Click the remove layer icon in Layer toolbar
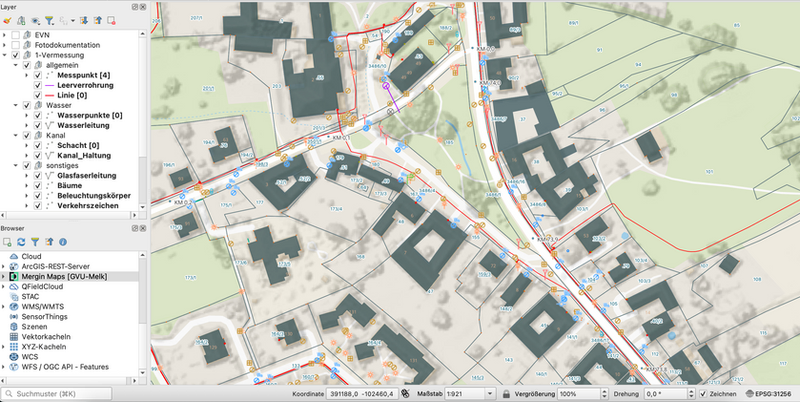Viewport: 800px width, 402px height. click(111, 20)
